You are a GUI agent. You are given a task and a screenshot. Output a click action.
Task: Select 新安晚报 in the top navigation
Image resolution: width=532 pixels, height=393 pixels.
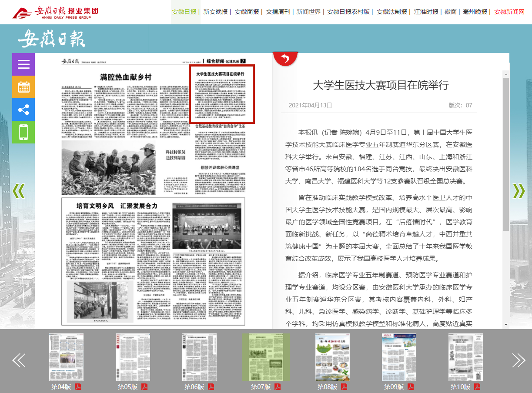(x=215, y=12)
